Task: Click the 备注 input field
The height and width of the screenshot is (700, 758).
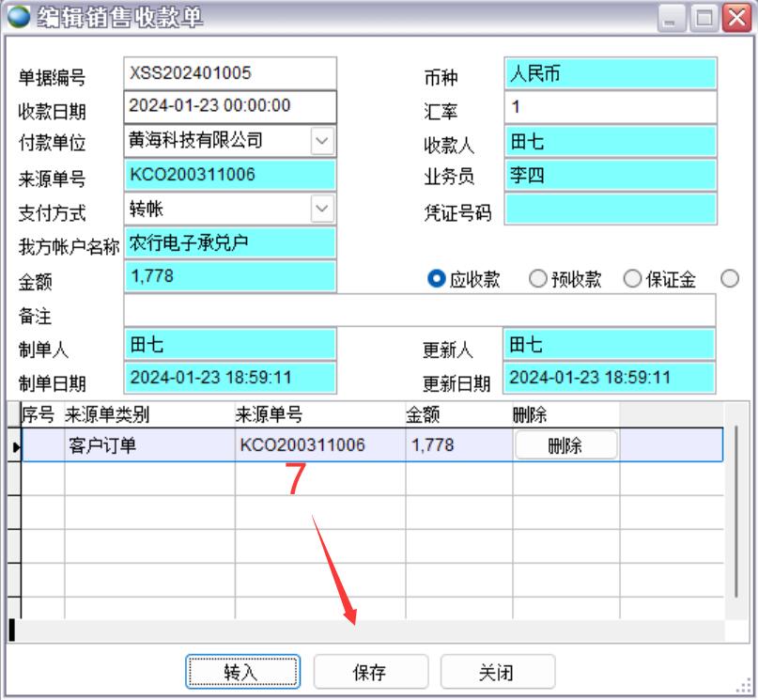Action: tap(419, 310)
